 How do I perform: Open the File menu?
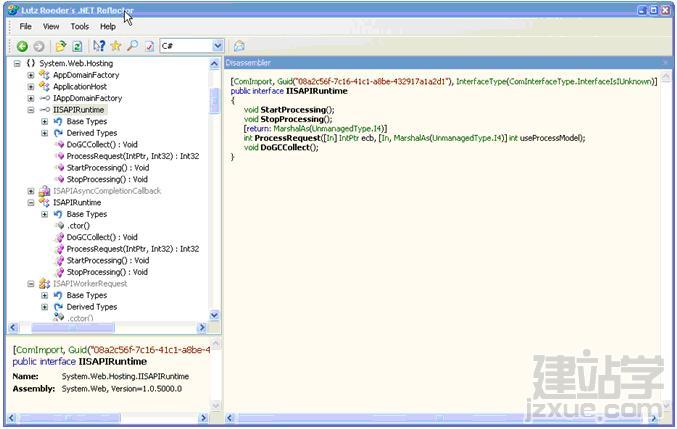click(x=25, y=27)
